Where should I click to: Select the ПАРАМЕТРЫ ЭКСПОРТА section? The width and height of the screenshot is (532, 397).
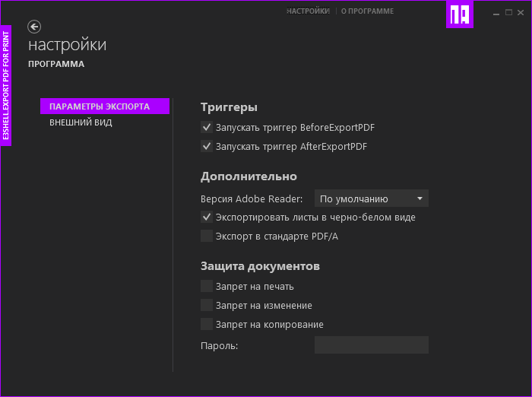point(105,106)
